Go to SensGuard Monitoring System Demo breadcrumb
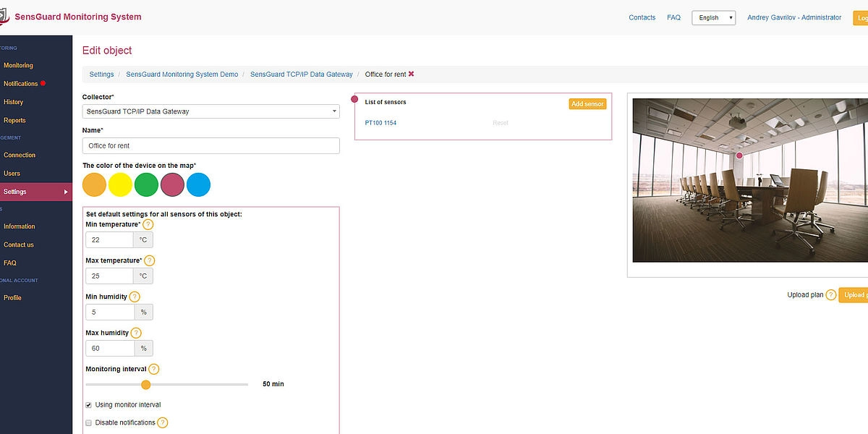This screenshot has height=434, width=868. click(x=182, y=75)
